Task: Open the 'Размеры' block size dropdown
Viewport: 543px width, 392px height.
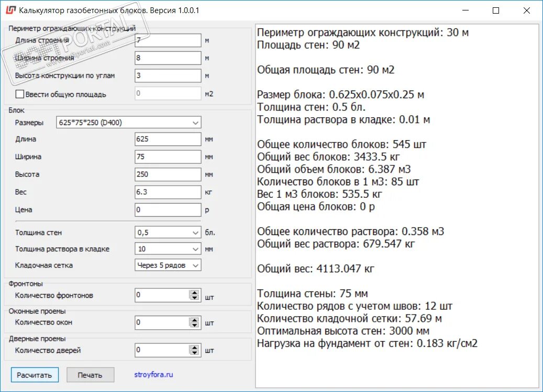Action: point(128,122)
